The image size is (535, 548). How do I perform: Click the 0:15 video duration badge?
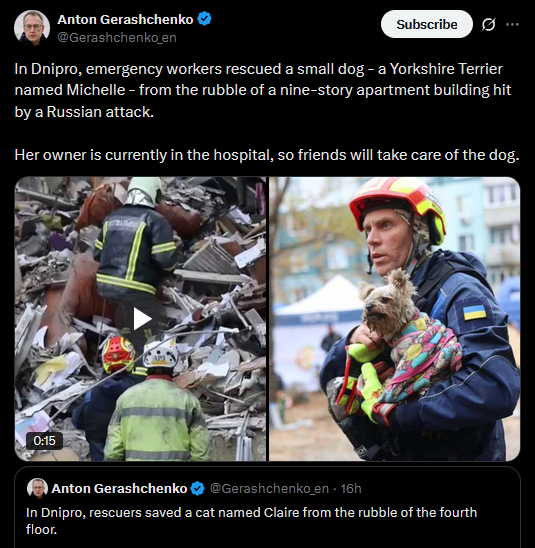tap(44, 440)
